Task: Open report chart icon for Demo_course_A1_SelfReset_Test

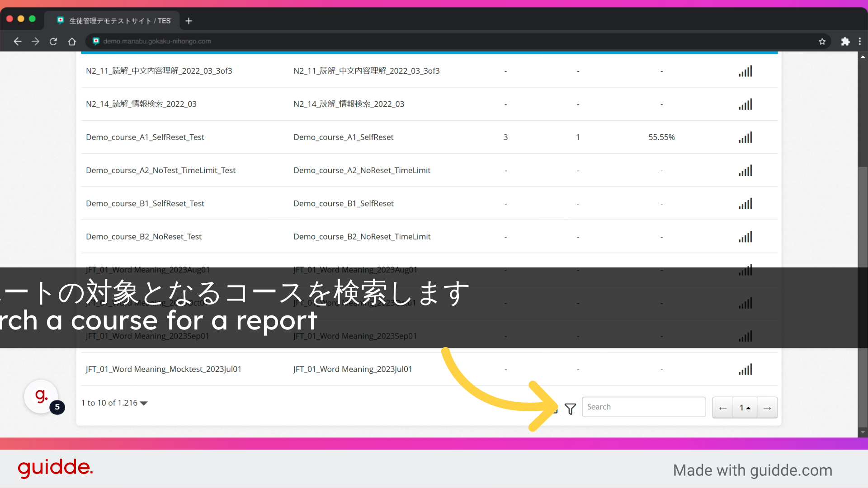Action: coord(745,137)
